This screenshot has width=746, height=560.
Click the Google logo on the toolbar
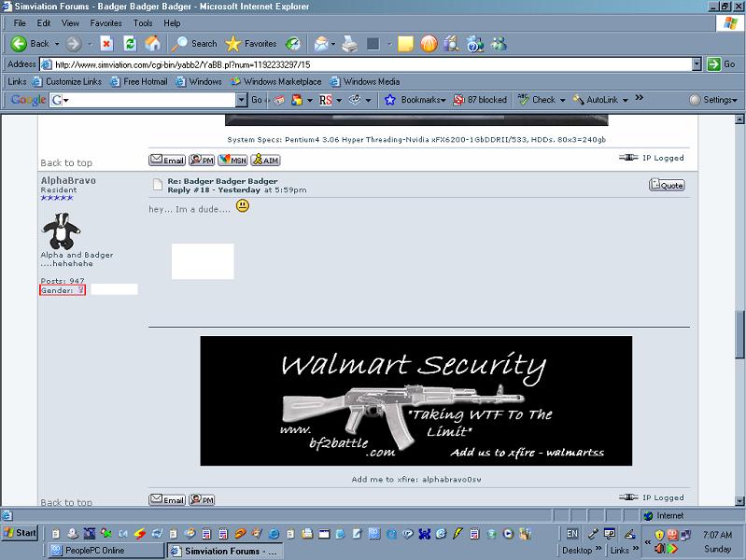point(28,100)
